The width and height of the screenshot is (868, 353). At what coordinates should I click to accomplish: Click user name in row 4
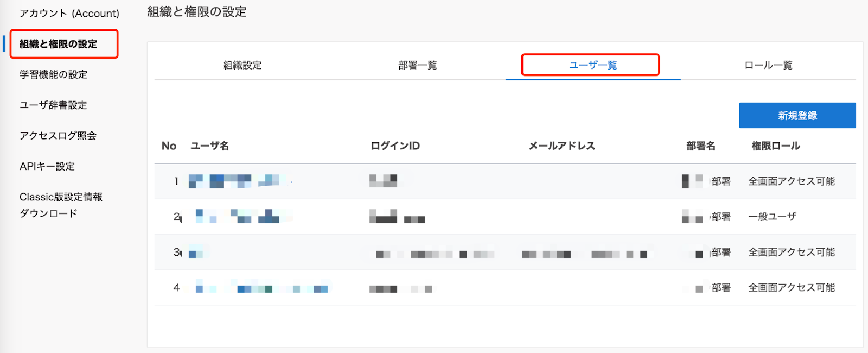pyautogui.click(x=261, y=288)
